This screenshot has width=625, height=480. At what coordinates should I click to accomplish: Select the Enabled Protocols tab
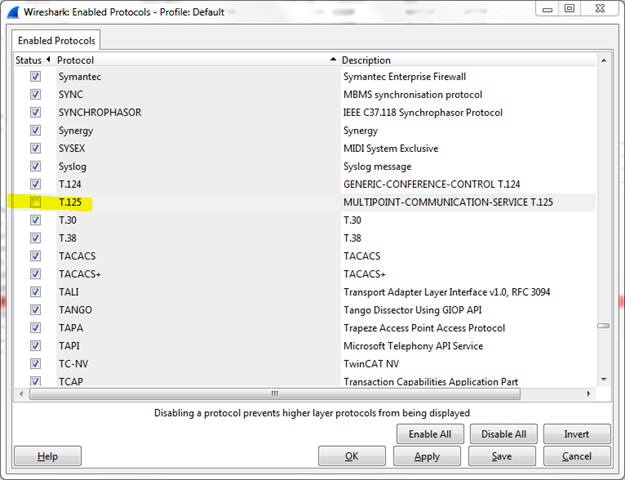(56, 41)
